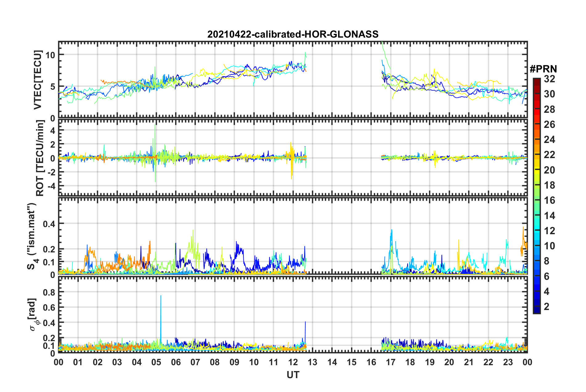This screenshot has height=392, width=586.
Task: Click colorbar tick label 14
Action: point(549,216)
